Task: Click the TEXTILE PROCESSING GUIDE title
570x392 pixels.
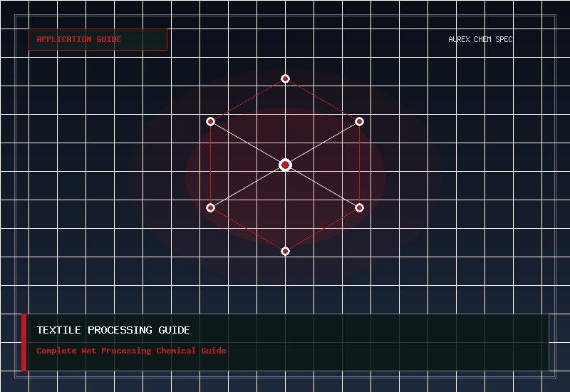Action: 113,330
